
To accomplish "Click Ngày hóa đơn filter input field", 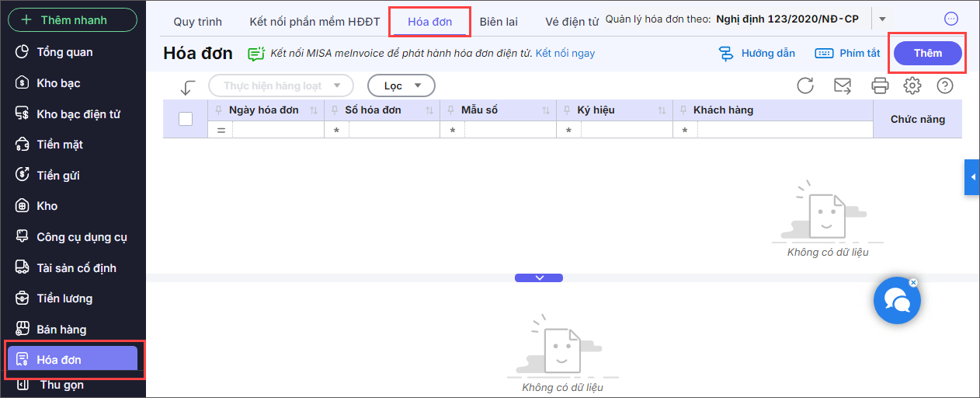I will point(278,130).
